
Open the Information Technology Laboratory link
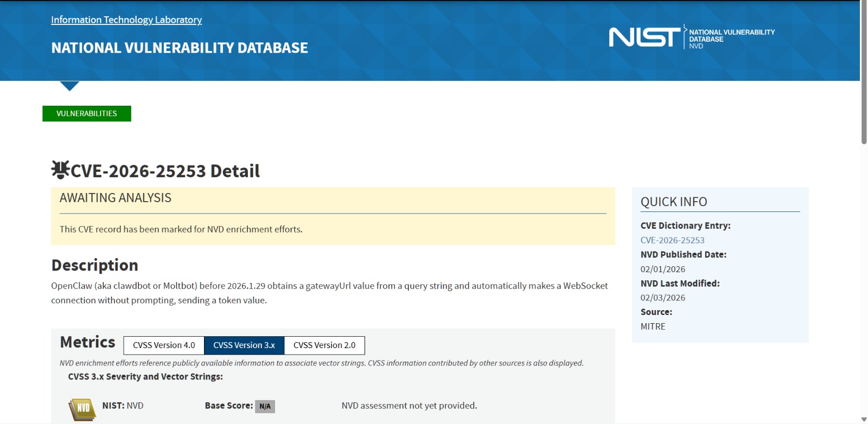pyautogui.click(x=126, y=20)
